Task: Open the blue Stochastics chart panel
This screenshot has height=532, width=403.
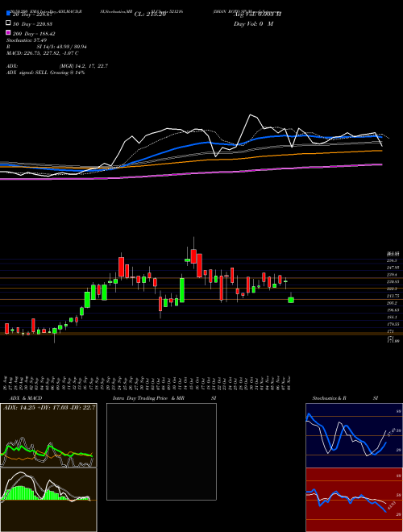Action: tap(354, 435)
